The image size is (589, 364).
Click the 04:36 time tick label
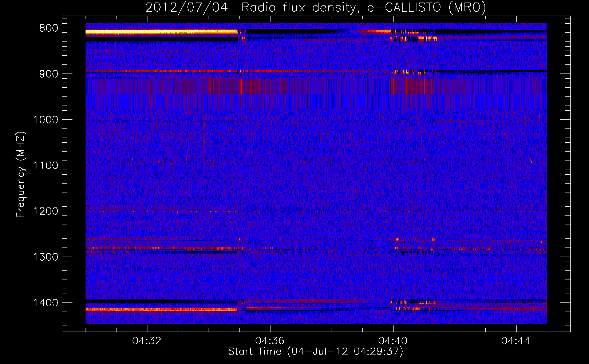point(270,341)
